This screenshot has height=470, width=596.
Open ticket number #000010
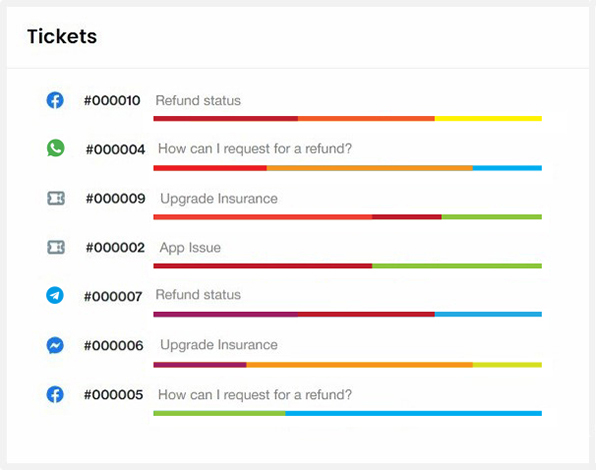click(112, 101)
